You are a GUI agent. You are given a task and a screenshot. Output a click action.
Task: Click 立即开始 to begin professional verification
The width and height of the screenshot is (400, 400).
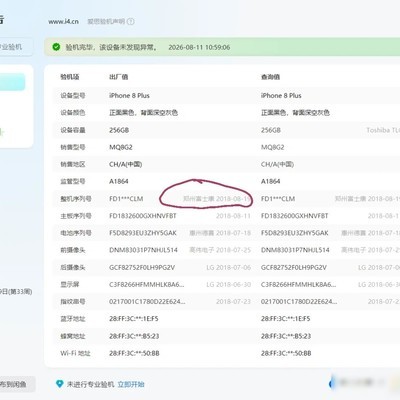pos(131,384)
